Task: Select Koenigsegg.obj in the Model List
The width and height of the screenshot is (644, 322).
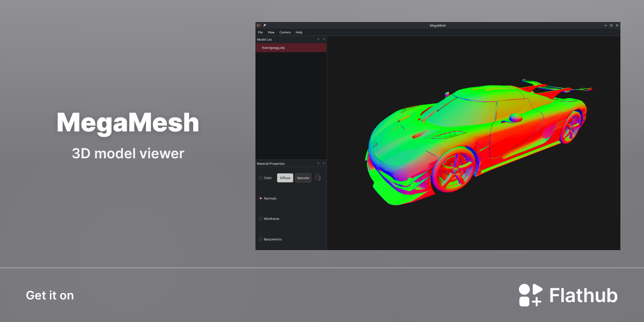Action: coord(291,48)
